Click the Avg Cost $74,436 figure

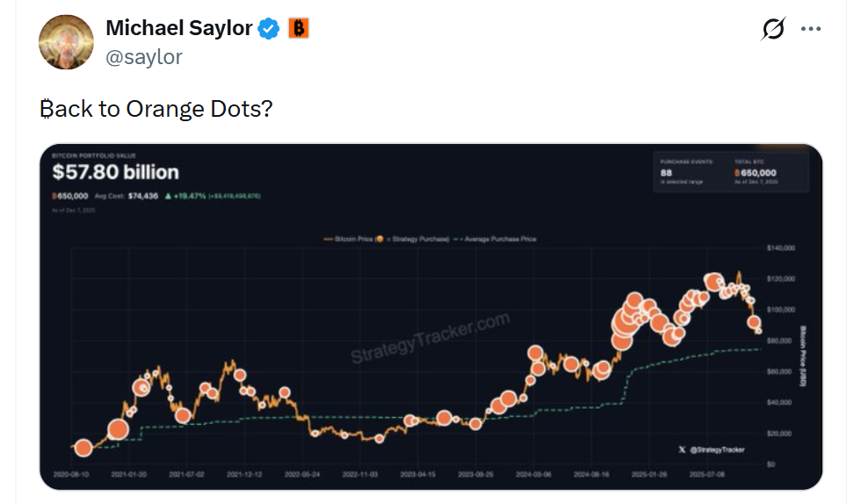coord(129,196)
